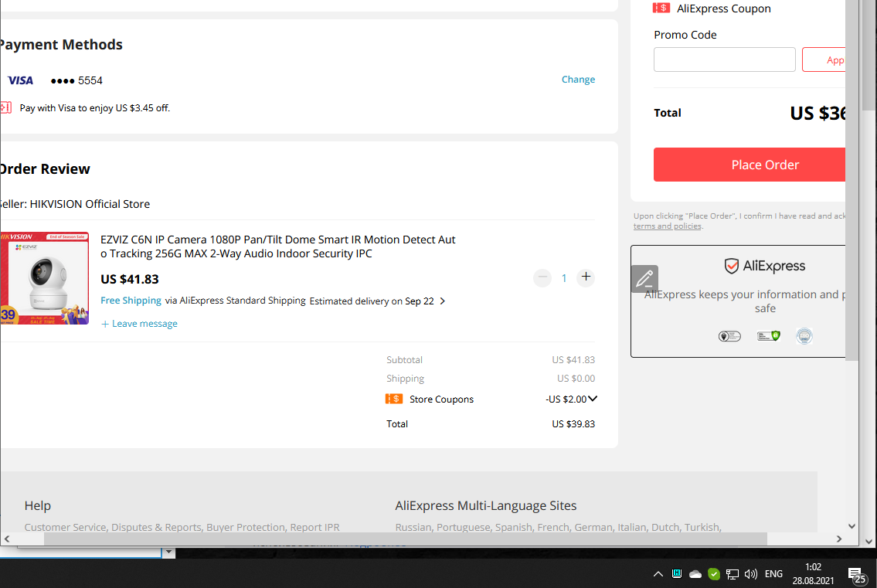Switch input language via ENG indicator

(x=773, y=574)
